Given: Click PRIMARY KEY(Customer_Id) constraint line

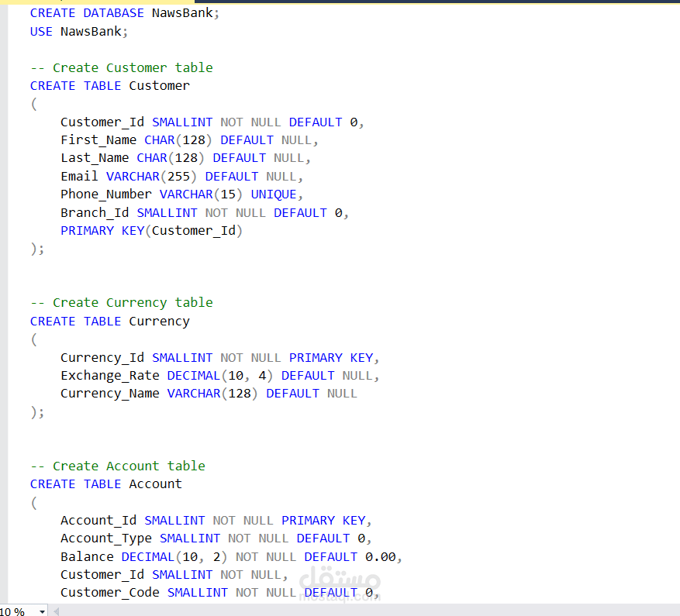Looking at the screenshot, I should pyautogui.click(x=151, y=231).
